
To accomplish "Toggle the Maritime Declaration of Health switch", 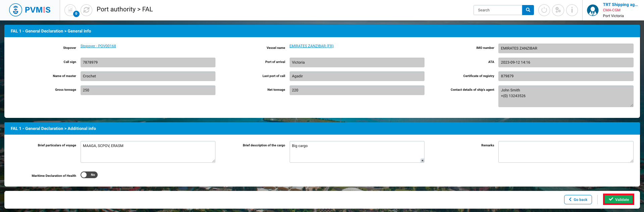I will [x=89, y=175].
